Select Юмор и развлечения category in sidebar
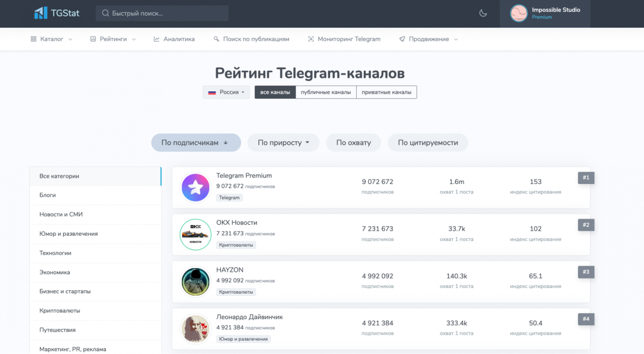Image resolution: width=644 pixels, height=354 pixels. pyautogui.click(x=95, y=234)
